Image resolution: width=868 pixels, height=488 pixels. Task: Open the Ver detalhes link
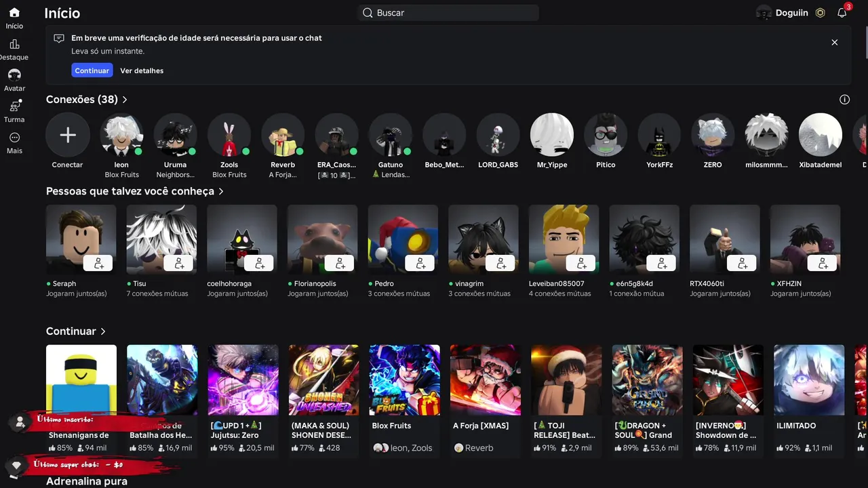142,70
